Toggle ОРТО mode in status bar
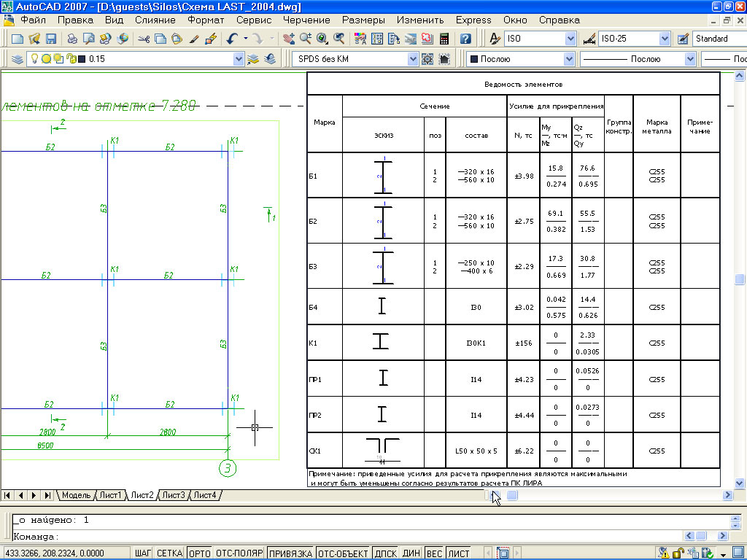The width and height of the screenshot is (747, 560). [199, 553]
